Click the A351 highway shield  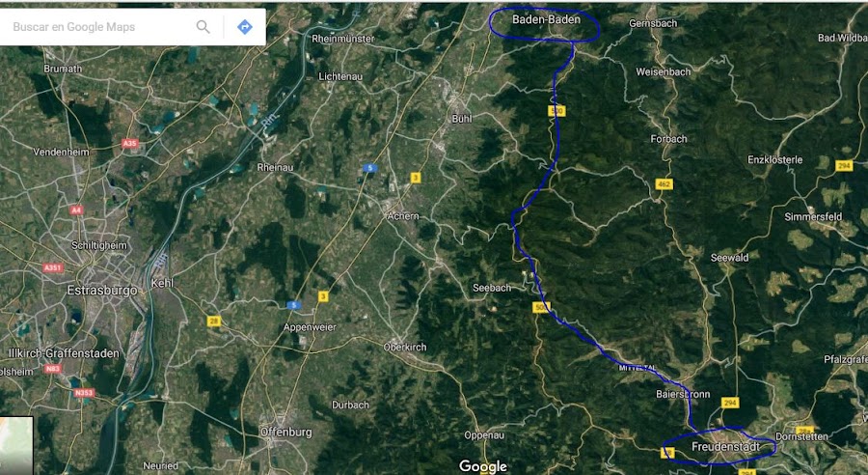click(53, 267)
